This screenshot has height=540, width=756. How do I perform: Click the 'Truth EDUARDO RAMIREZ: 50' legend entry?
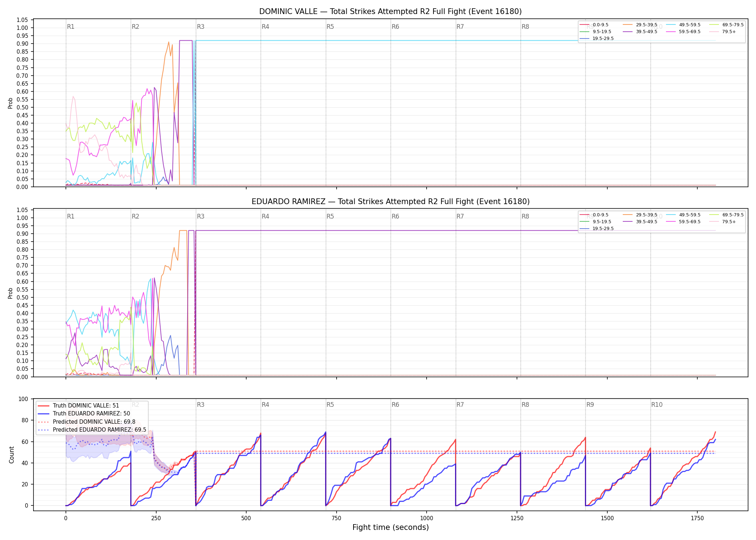point(84,414)
